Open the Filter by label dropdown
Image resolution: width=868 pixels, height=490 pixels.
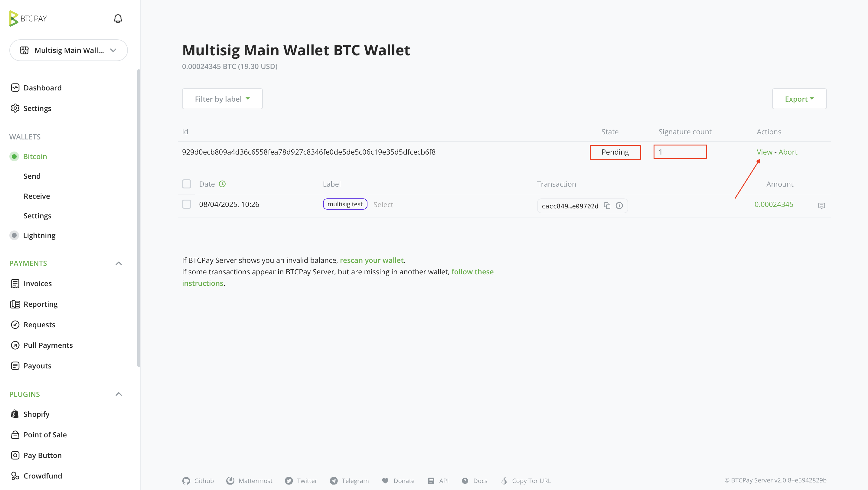tap(222, 99)
